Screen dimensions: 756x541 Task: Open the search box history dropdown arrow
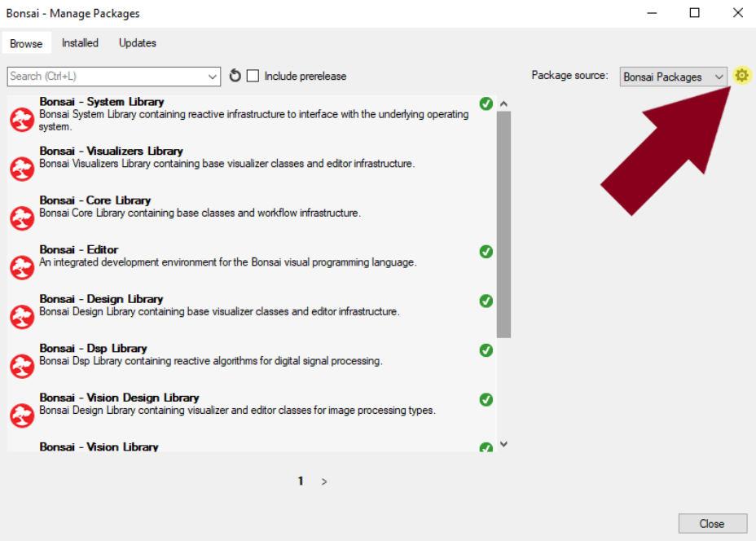tap(213, 77)
